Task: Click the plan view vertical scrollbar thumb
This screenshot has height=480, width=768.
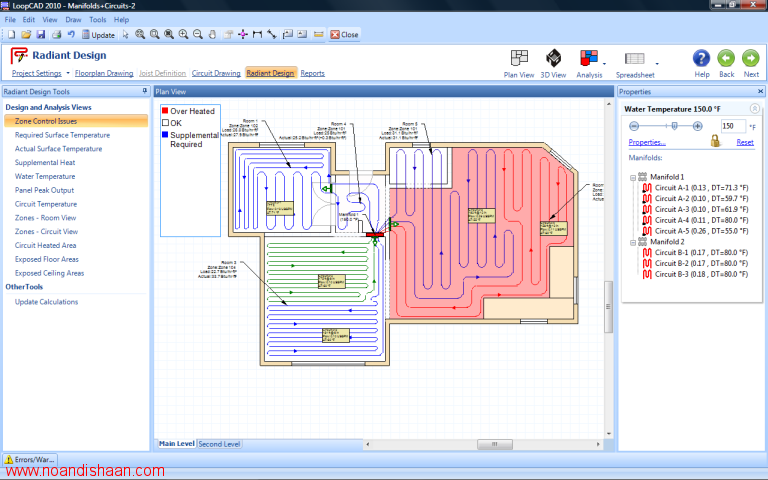Action: point(608,307)
